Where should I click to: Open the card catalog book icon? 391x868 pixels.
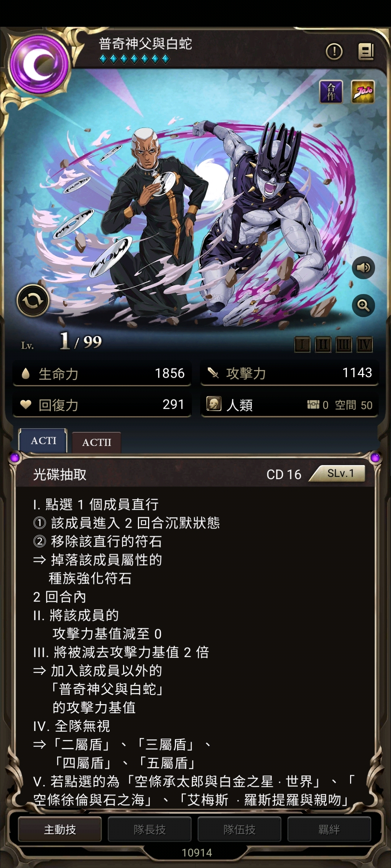[x=366, y=52]
